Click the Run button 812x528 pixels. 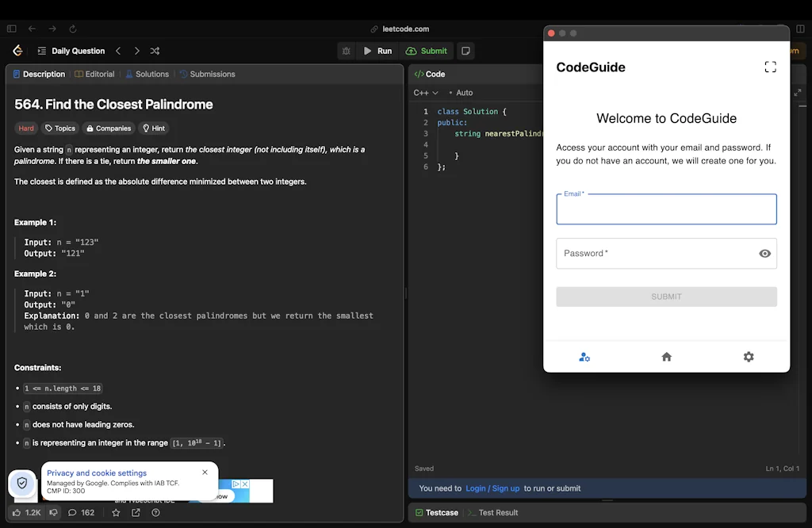378,50
